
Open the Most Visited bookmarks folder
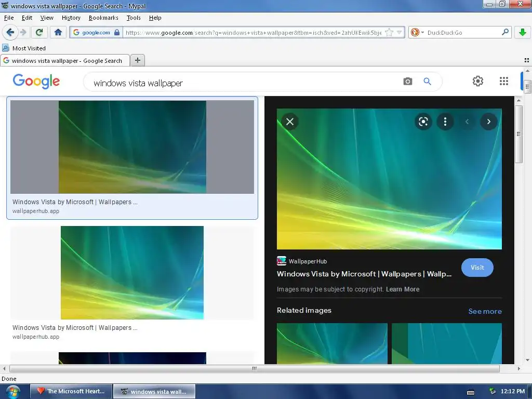[24, 48]
